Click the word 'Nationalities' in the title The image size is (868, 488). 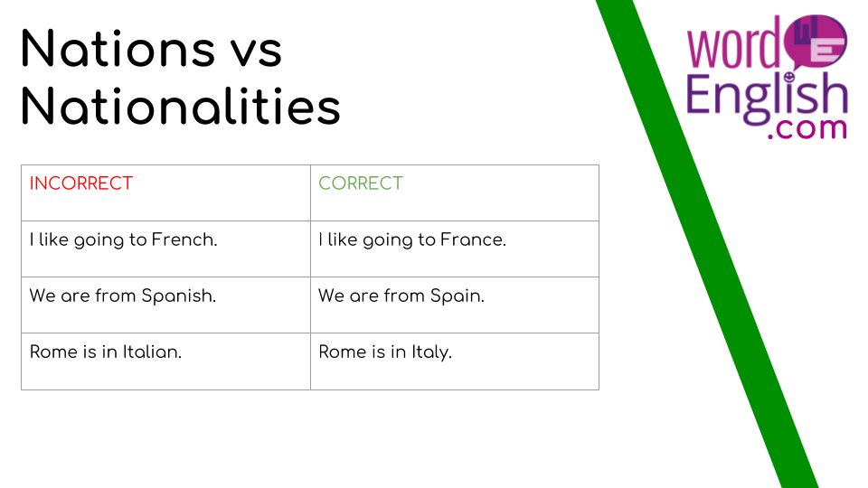click(181, 107)
